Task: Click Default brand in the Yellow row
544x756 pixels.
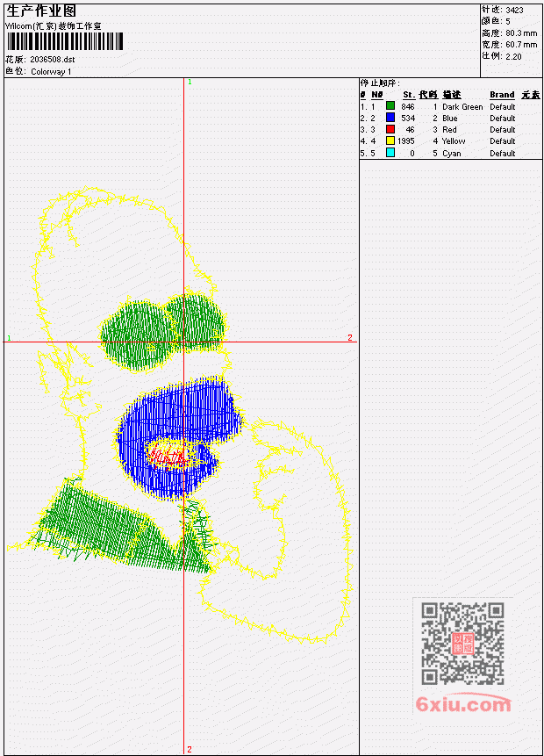Action: pyautogui.click(x=503, y=141)
